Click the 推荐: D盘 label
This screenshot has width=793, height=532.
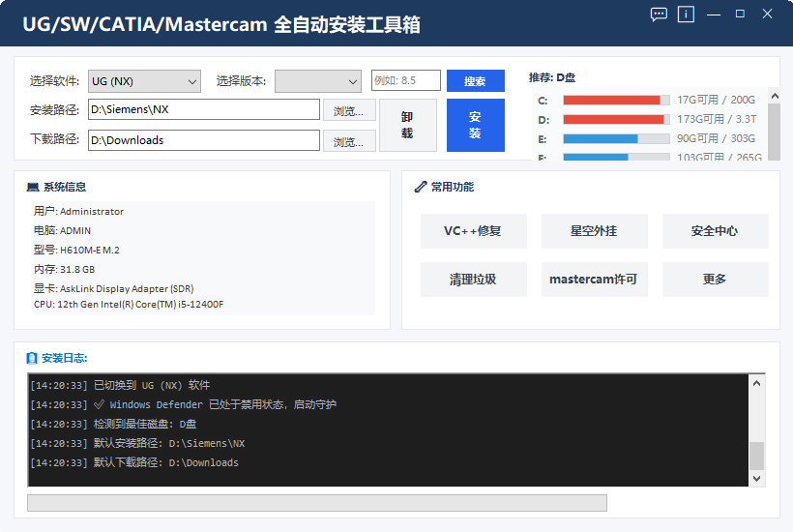552,77
